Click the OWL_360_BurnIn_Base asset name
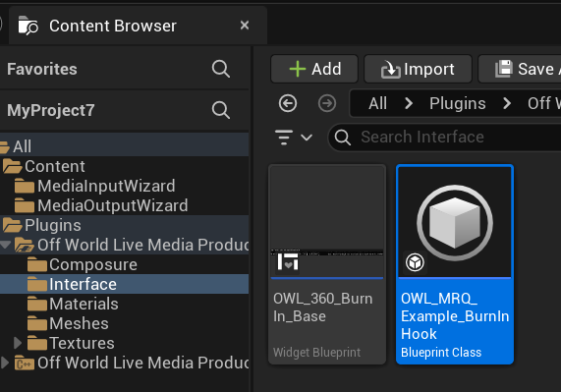561x392 pixels. [322, 308]
